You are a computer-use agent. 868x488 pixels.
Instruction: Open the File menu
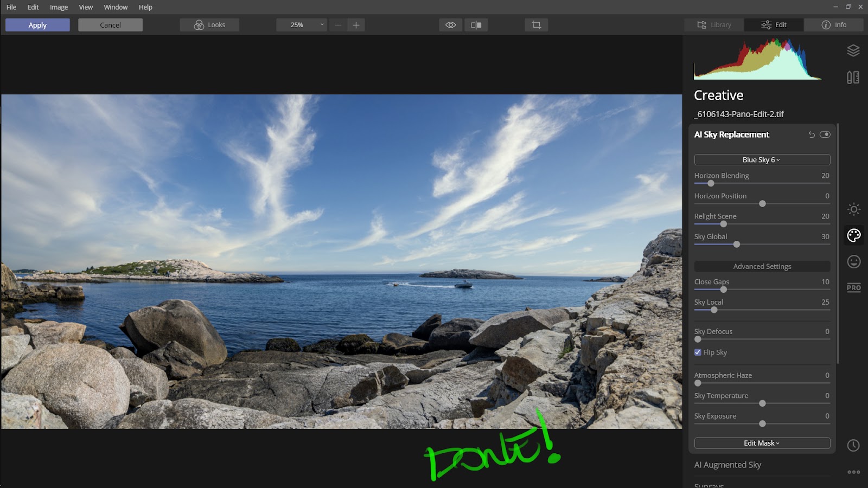[x=11, y=7]
